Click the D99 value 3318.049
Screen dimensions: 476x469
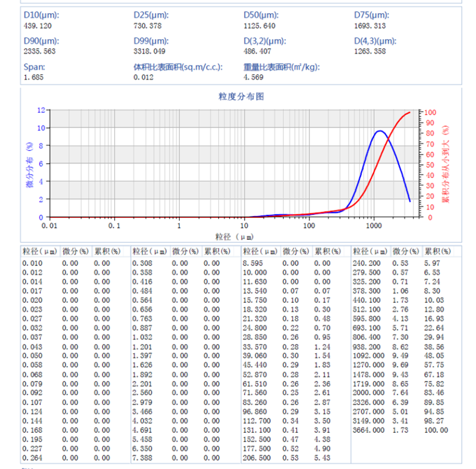tap(149, 51)
